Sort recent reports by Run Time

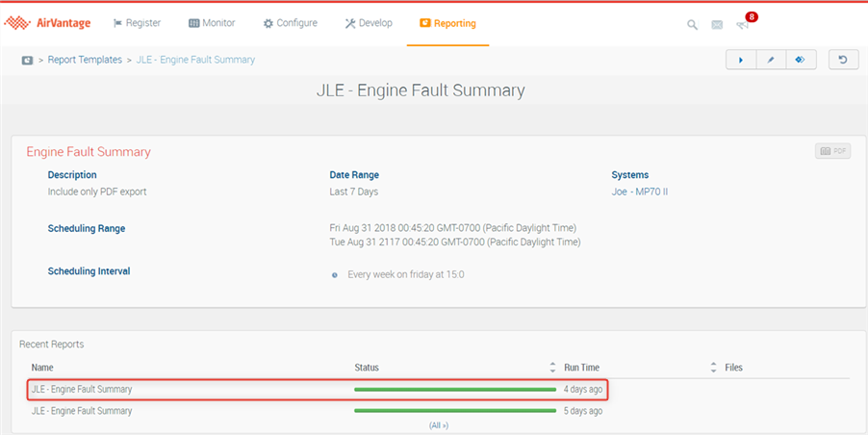pyautogui.click(x=713, y=368)
